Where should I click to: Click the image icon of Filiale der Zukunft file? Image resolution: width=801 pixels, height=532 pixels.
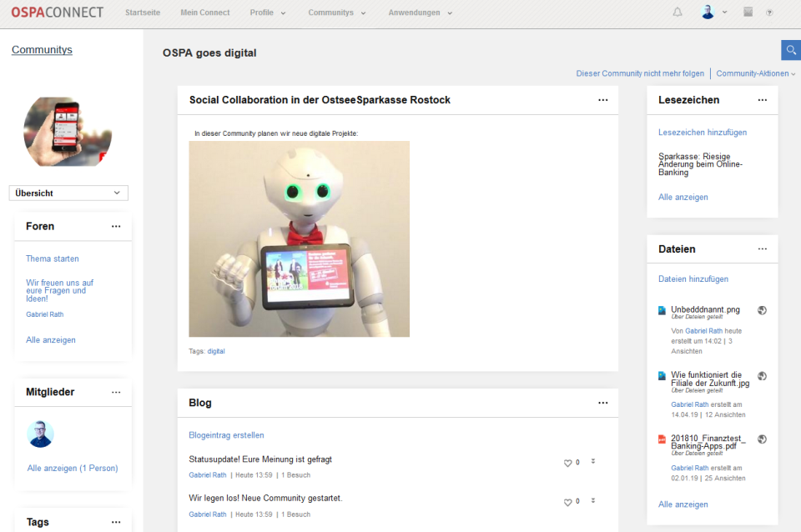coord(662,376)
